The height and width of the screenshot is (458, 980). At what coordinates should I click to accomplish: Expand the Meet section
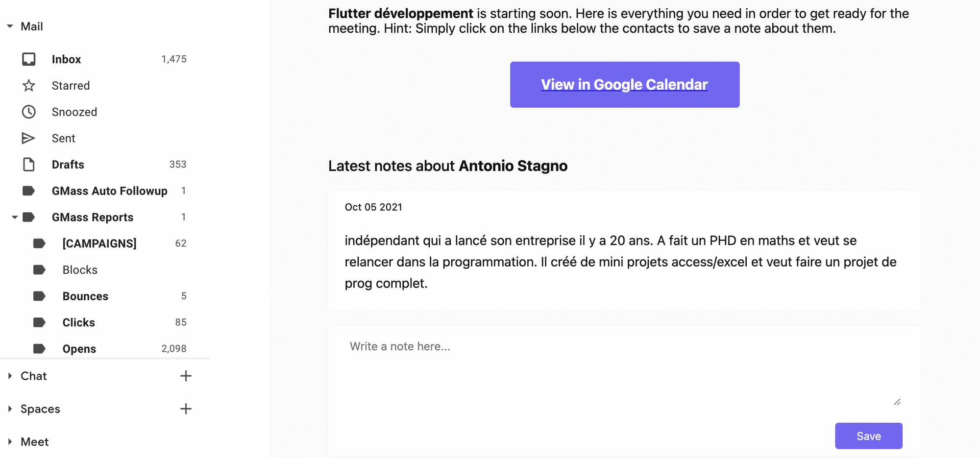point(10,442)
